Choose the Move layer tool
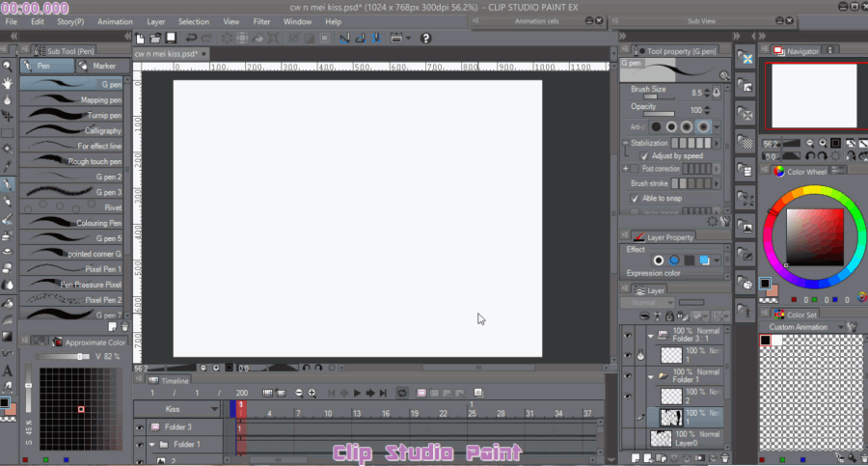868x466 pixels. pyautogui.click(x=7, y=117)
